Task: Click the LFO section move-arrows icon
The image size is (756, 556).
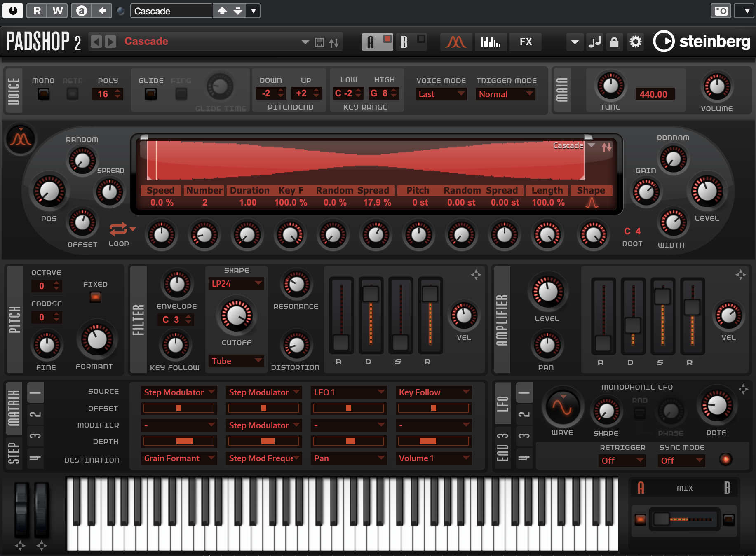Action: coord(743,389)
